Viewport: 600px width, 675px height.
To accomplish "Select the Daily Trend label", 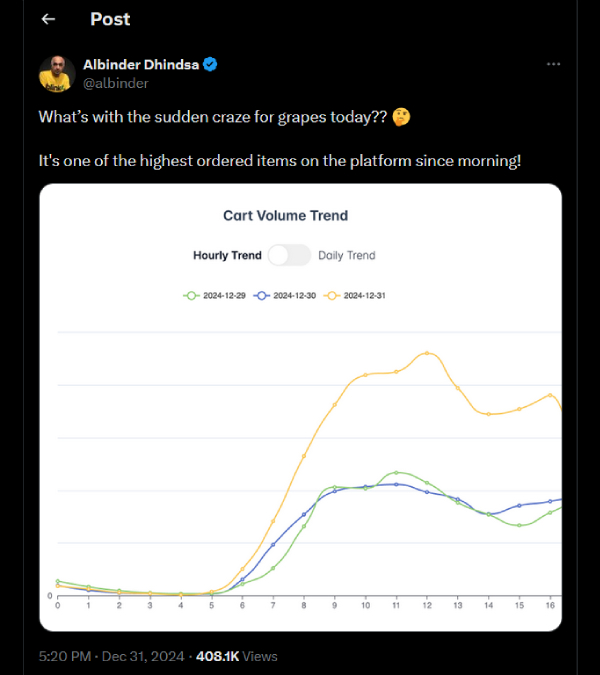I will pos(347,255).
